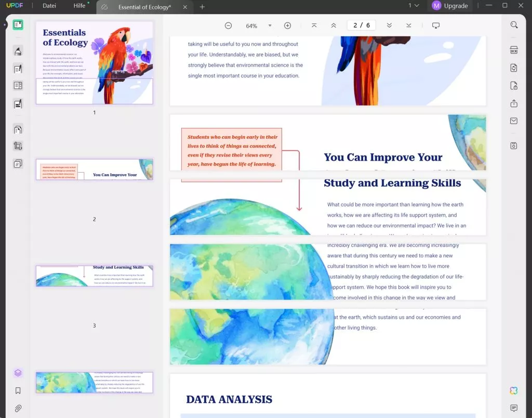
Task: Click the UPDF logo
Action: (x=15, y=5)
